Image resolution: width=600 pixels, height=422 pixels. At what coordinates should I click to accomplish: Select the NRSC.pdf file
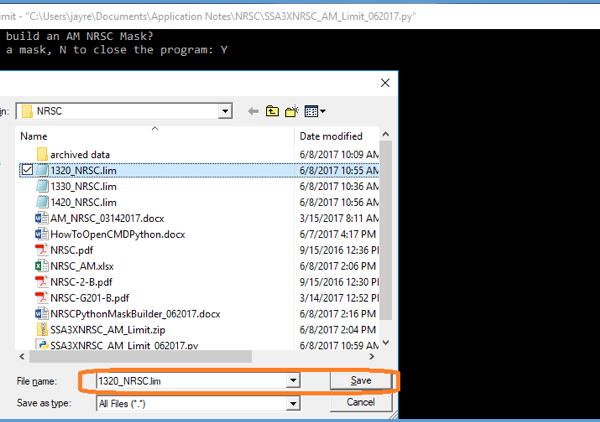(70, 249)
